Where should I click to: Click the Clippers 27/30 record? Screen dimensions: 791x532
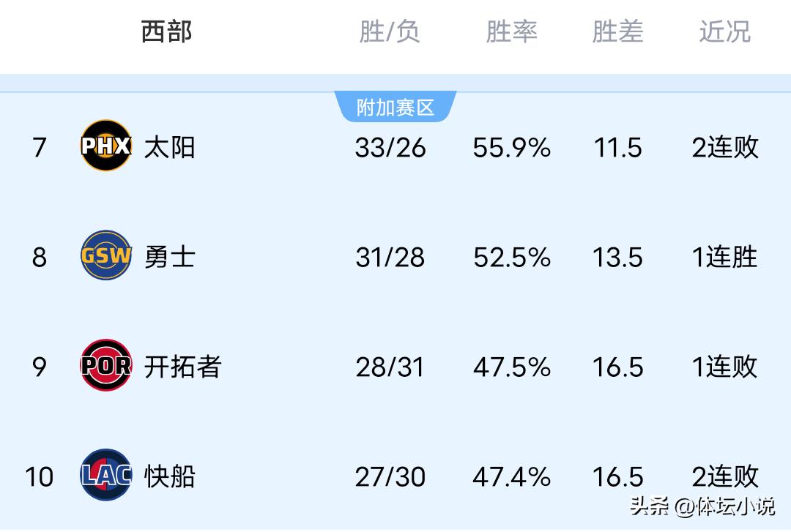pyautogui.click(x=390, y=477)
